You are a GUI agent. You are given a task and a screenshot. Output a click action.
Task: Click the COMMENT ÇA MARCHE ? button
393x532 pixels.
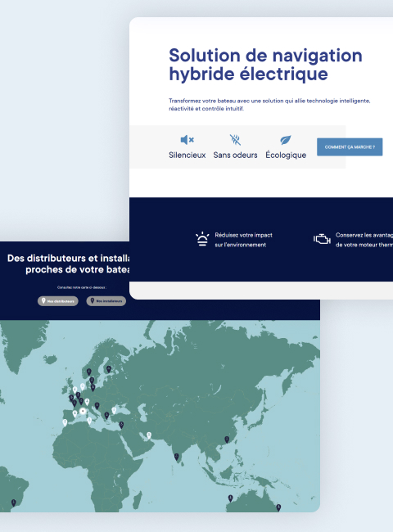350,147
